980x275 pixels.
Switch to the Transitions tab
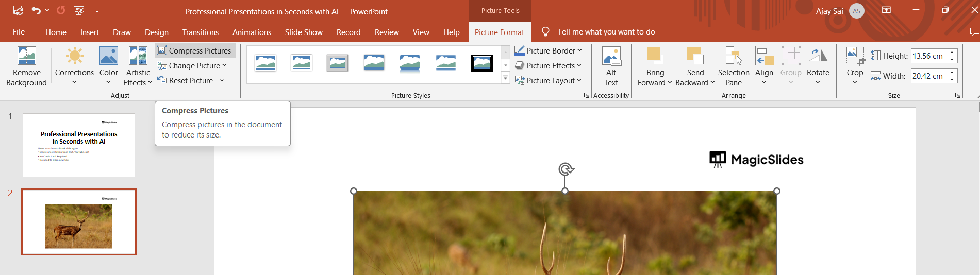[x=201, y=32]
